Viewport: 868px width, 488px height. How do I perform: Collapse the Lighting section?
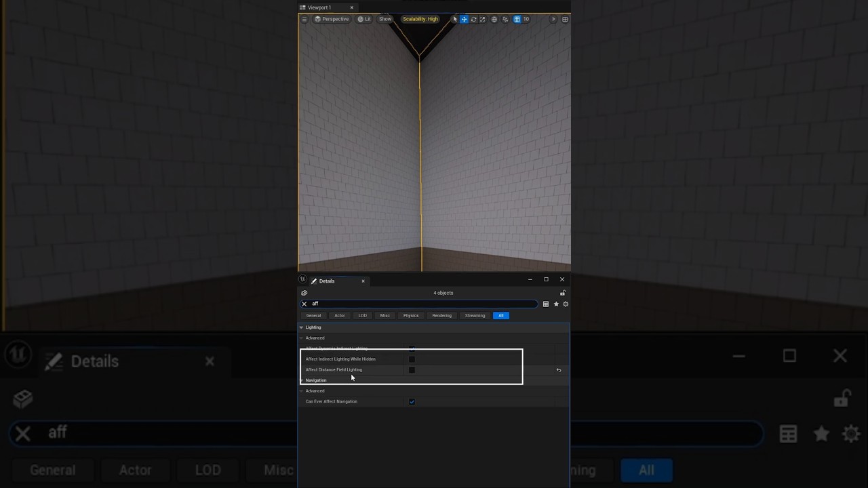click(x=302, y=327)
